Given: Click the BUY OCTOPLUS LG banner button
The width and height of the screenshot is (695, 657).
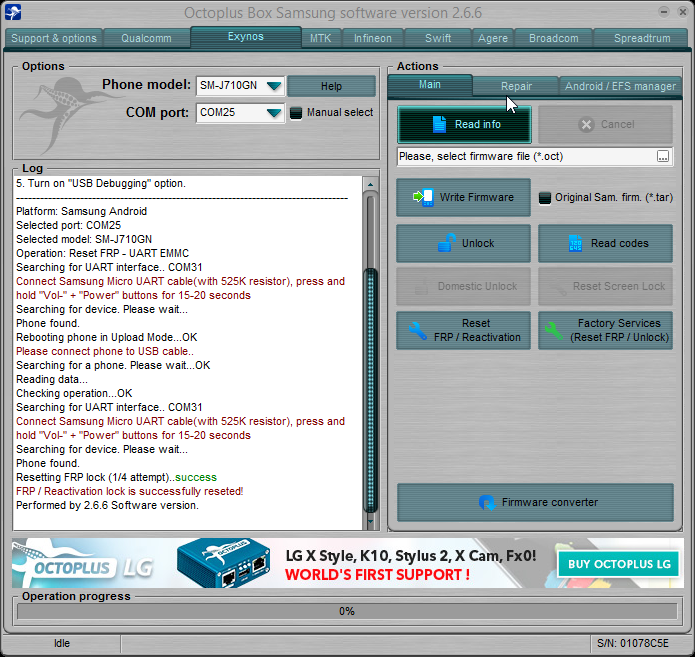Looking at the screenshot, I should (x=619, y=564).
